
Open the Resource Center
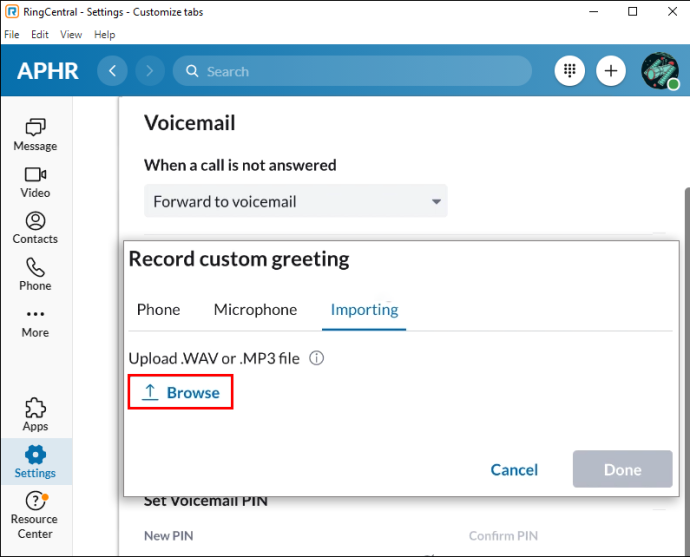click(x=35, y=515)
